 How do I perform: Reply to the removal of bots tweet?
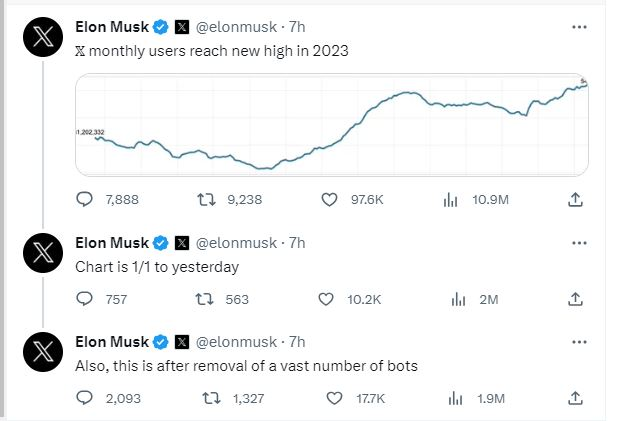[85, 397]
